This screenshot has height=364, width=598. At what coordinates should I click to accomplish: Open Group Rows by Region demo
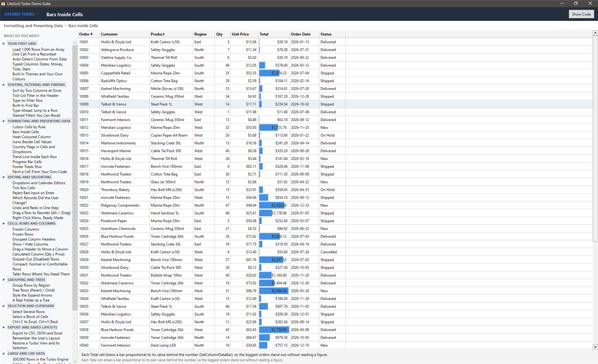(x=31, y=285)
